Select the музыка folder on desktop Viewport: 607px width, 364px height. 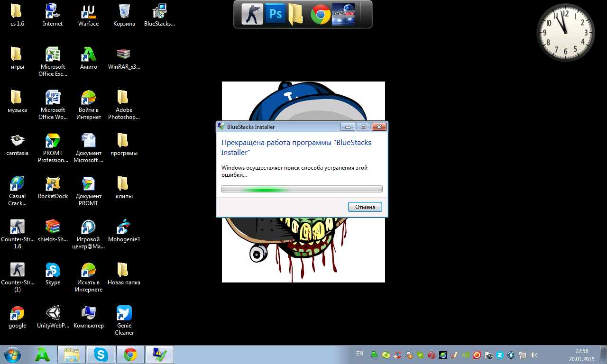pos(17,101)
